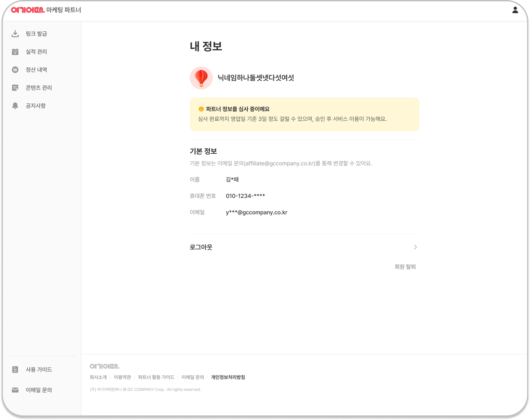Image resolution: width=530 pixels, height=420 pixels.
Task: Click the 회원 탈퇴 link
Action: (x=405, y=267)
